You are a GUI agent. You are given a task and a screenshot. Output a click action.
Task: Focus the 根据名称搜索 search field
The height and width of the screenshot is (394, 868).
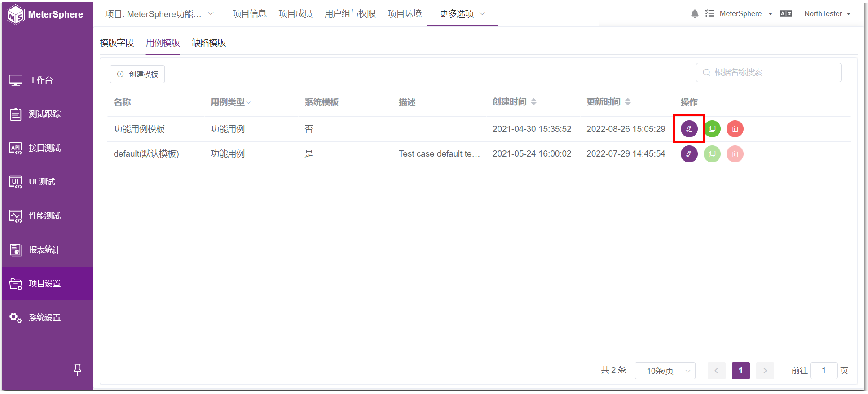pos(769,72)
